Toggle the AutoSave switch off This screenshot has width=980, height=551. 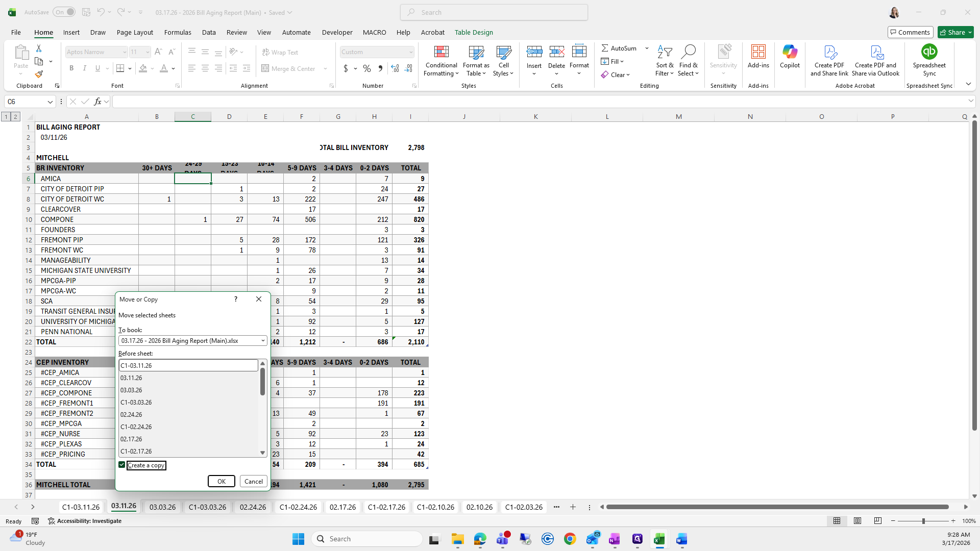pyautogui.click(x=64, y=12)
